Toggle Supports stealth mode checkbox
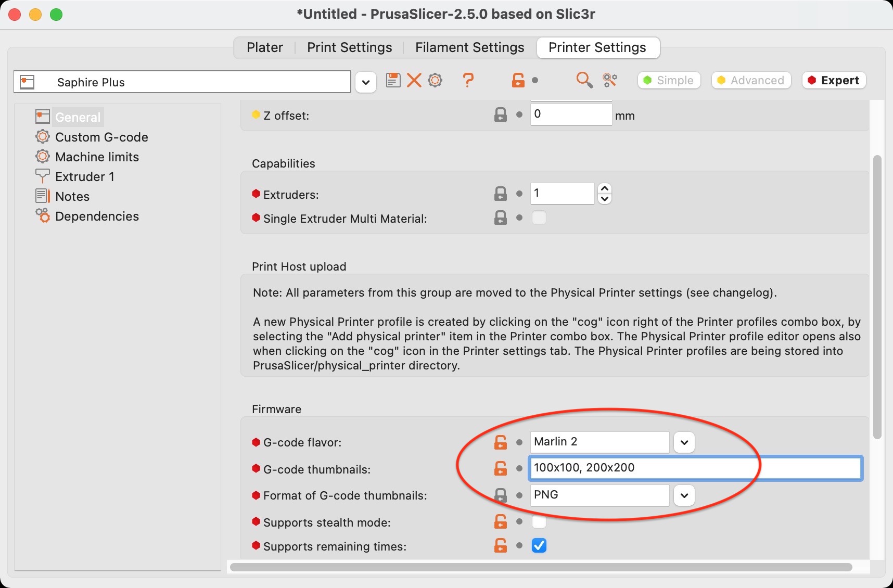The image size is (893, 588). click(539, 521)
